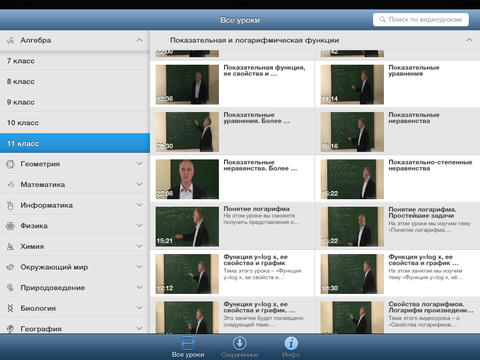The image size is (480, 360).
Task: Open Показательно-степенные неравенства thumbnail
Action: (x=352, y=179)
